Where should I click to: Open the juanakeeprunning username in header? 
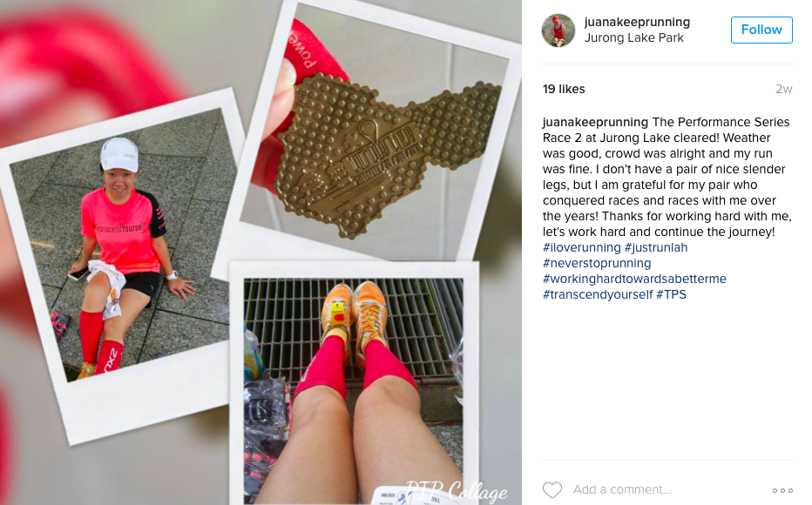tap(637, 22)
